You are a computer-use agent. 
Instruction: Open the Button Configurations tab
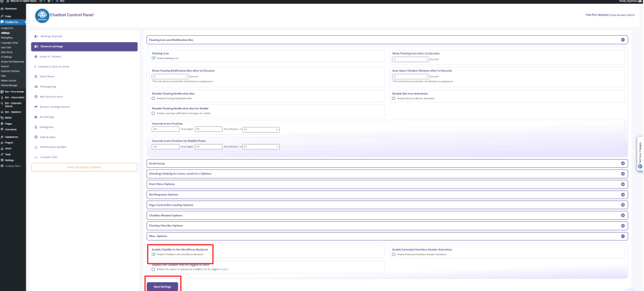55,106
